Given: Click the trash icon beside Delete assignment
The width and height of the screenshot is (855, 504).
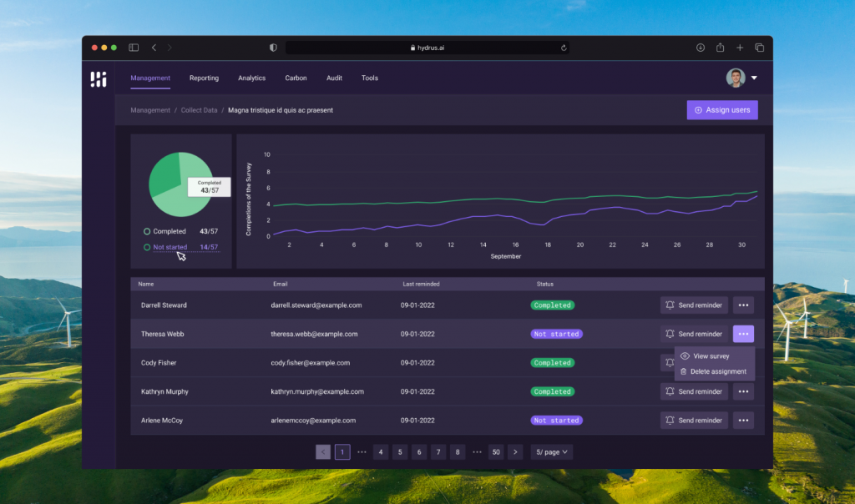Looking at the screenshot, I should point(683,371).
